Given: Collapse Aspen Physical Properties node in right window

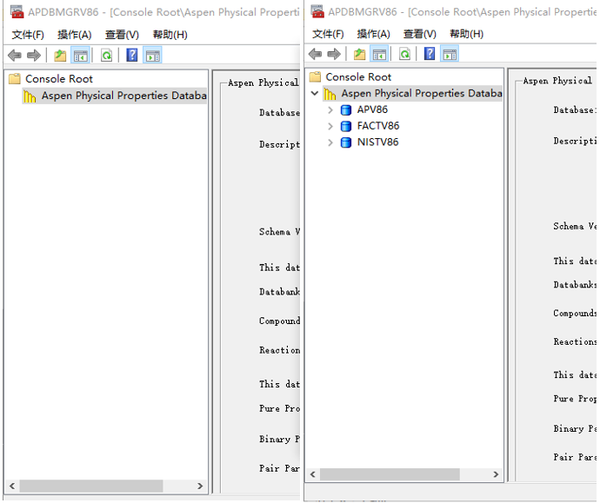Looking at the screenshot, I should tap(315, 93).
